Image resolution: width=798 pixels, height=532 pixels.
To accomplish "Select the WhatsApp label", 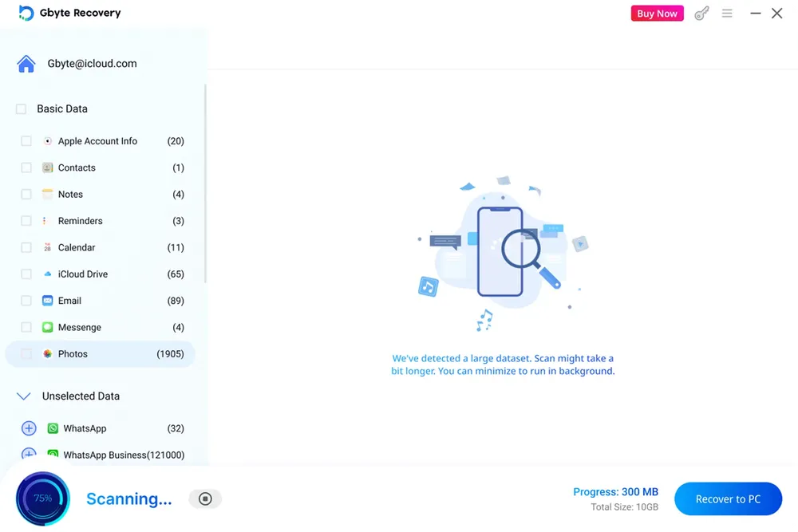I will [85, 428].
